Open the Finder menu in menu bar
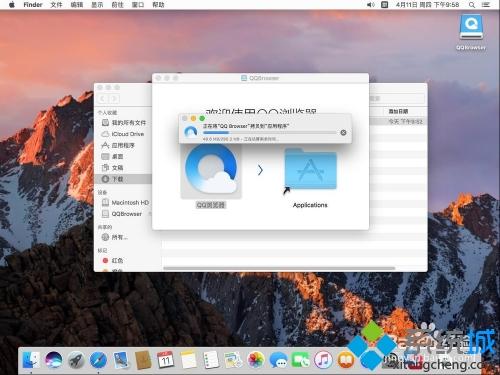500x375 pixels. click(33, 5)
